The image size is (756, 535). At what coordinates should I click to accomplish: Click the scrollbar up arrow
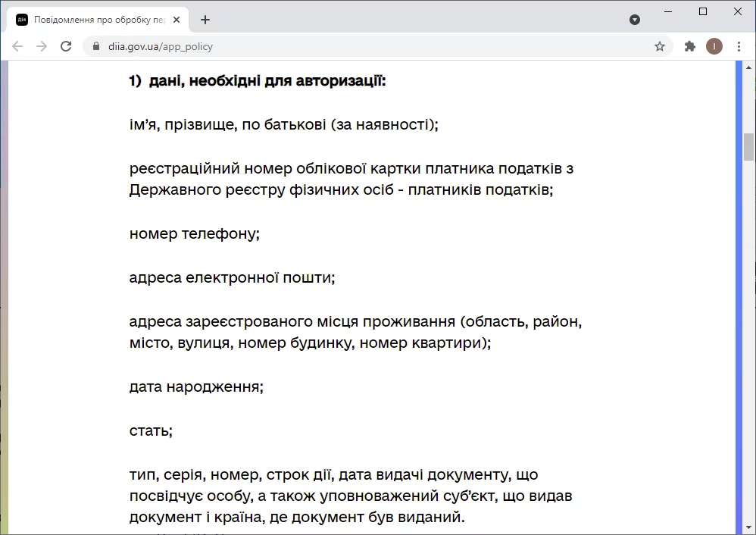pyautogui.click(x=748, y=67)
